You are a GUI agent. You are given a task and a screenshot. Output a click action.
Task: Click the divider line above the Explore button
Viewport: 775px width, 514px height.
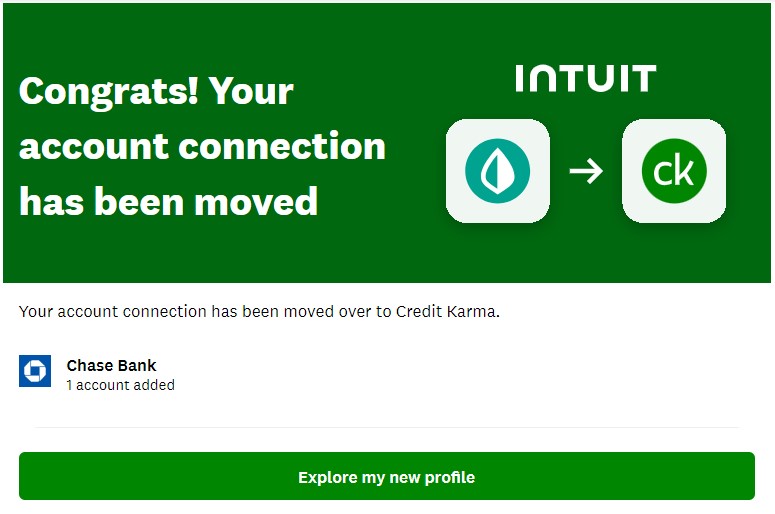(x=387, y=427)
